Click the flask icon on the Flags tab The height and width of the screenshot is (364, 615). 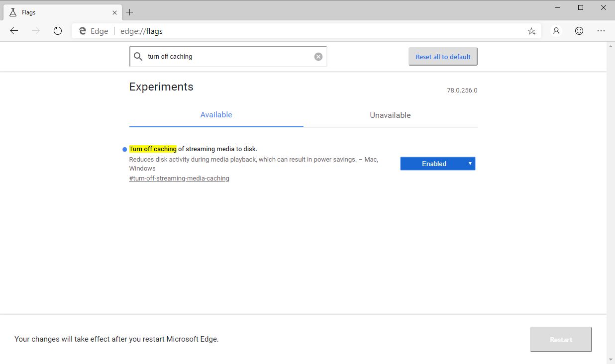pyautogui.click(x=13, y=12)
